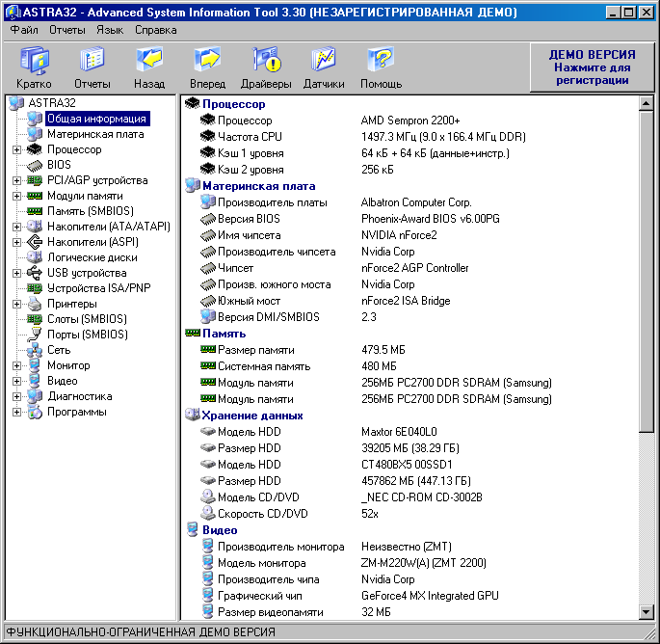Expand the Накопители (ASPI) tree node

16,243
